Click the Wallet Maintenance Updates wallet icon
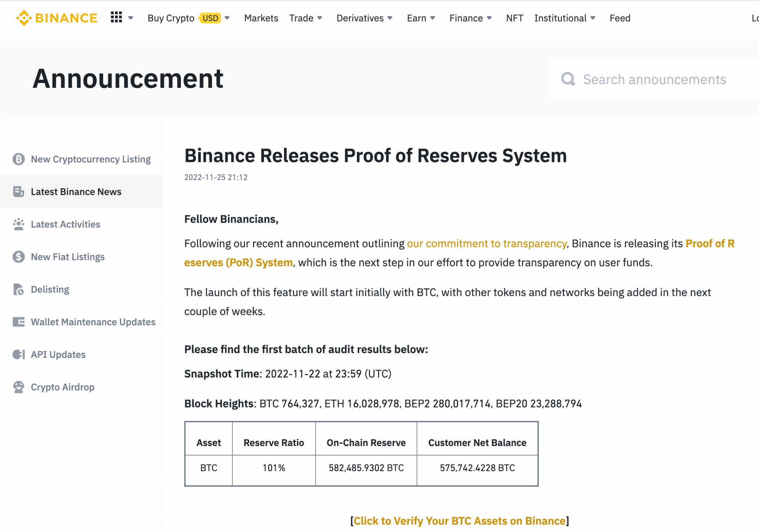Viewport: 759px width, 532px height. click(19, 322)
